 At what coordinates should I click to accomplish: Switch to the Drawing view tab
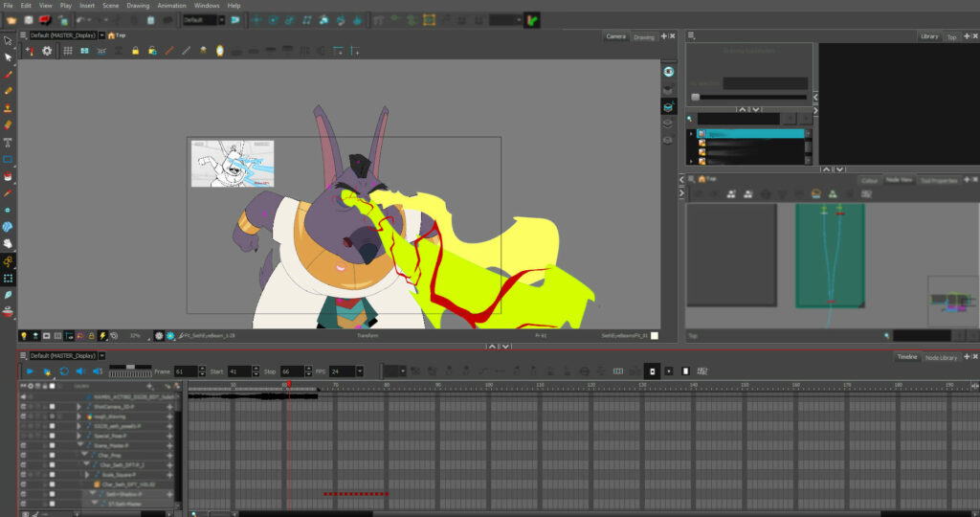[644, 37]
